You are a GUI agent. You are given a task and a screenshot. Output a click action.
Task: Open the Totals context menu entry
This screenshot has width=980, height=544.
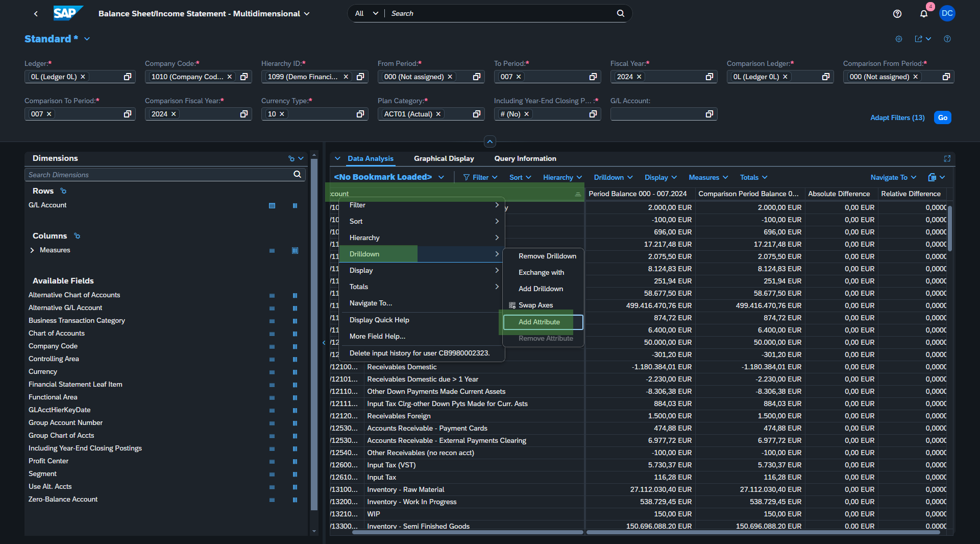pyautogui.click(x=422, y=287)
